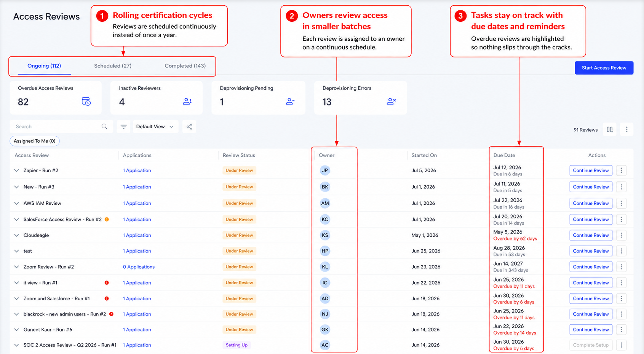
Task: Expand the Zoom Review - Run #2 row
Action: point(16,267)
